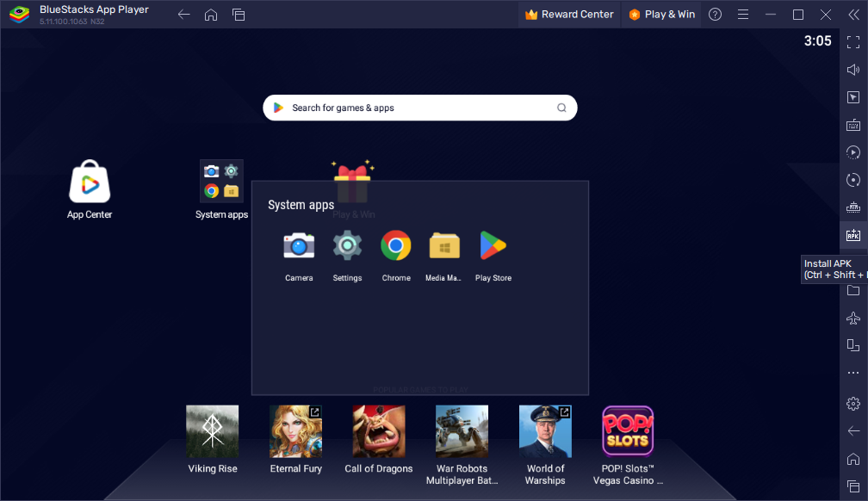Open the folder icon in the sidebar

(853, 291)
